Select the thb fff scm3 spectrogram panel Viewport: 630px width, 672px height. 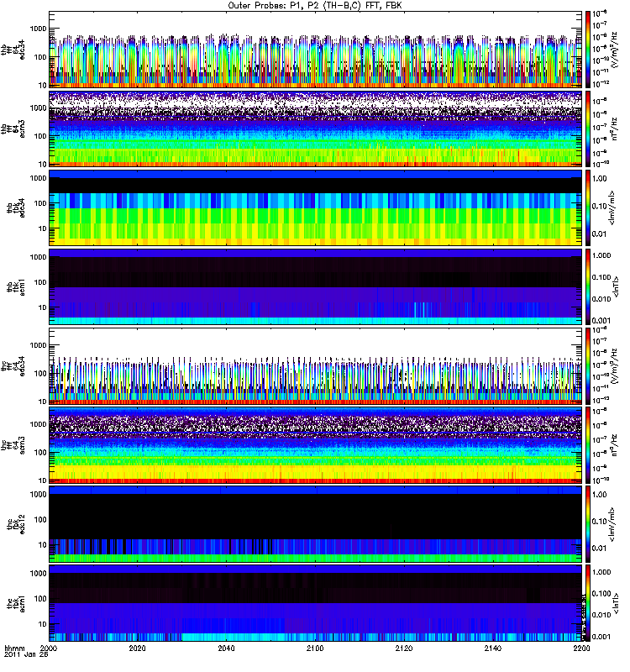[316, 129]
